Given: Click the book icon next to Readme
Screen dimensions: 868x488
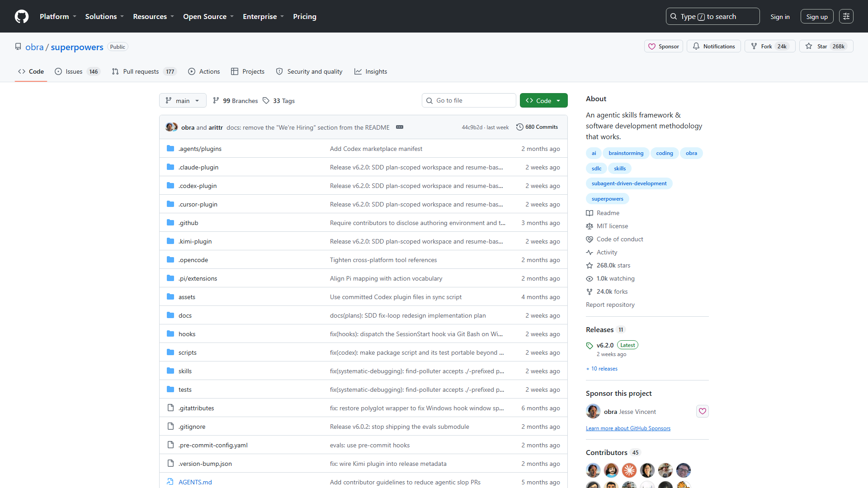Looking at the screenshot, I should pyautogui.click(x=590, y=213).
